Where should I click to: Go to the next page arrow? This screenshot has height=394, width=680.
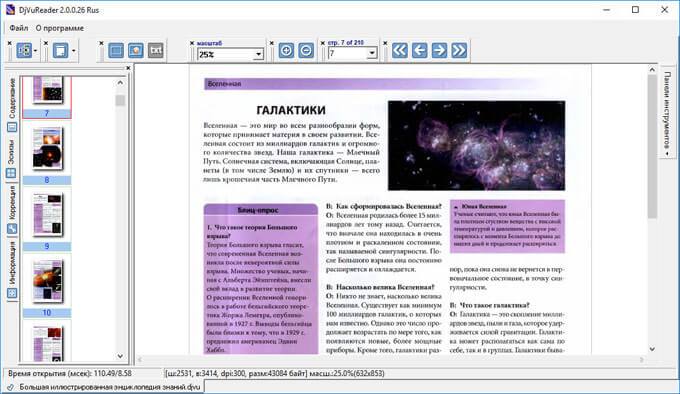pos(439,51)
